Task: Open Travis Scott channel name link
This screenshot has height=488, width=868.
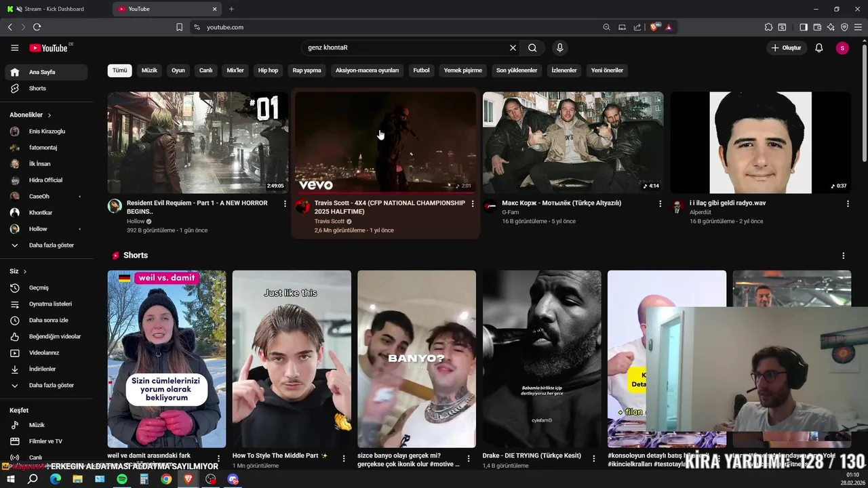Action: pyautogui.click(x=330, y=221)
